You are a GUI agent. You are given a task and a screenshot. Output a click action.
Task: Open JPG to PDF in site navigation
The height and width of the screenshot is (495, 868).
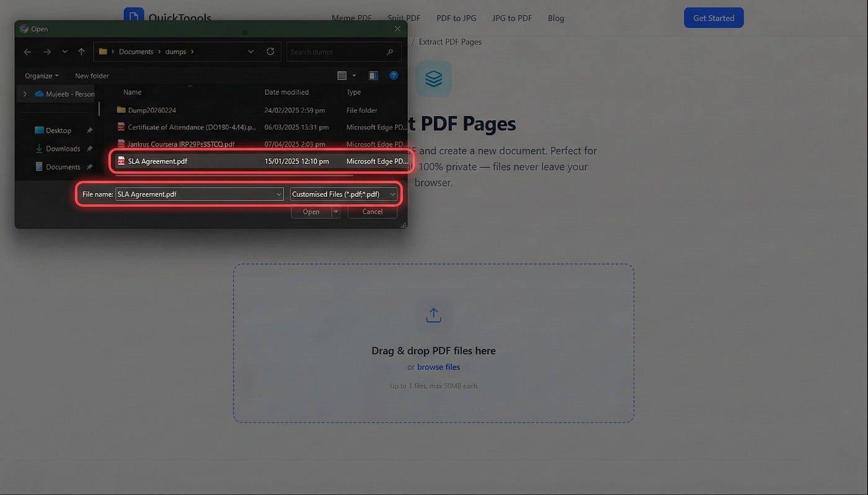(512, 18)
